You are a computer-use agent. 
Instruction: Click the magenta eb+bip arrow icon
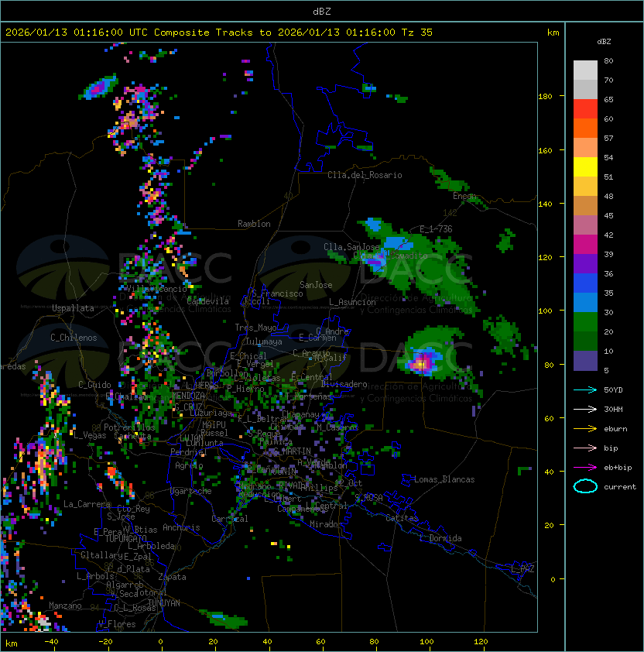[584, 467]
